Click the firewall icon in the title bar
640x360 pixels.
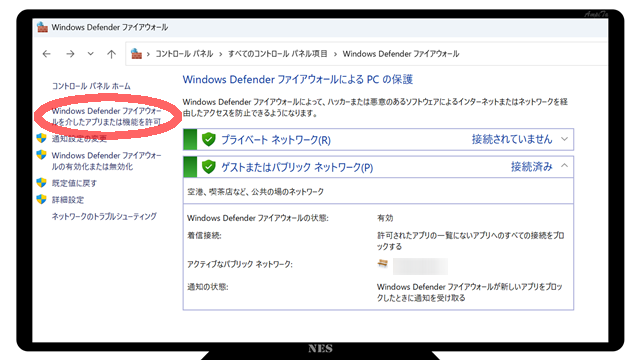42,27
